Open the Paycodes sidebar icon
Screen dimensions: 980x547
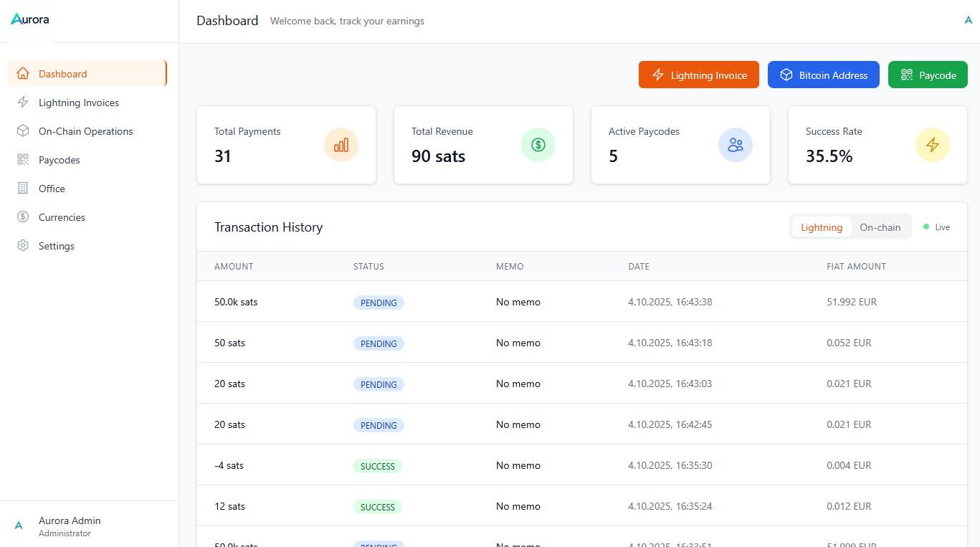click(x=22, y=159)
